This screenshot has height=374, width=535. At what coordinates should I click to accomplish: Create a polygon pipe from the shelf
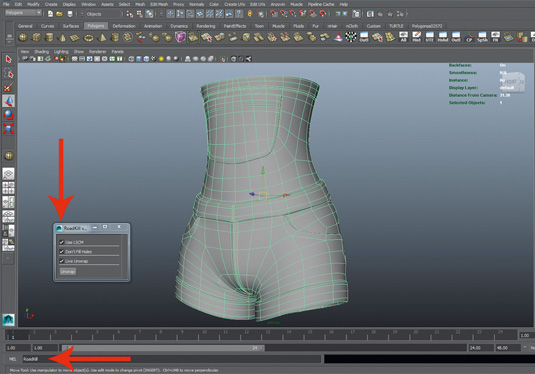point(115,37)
